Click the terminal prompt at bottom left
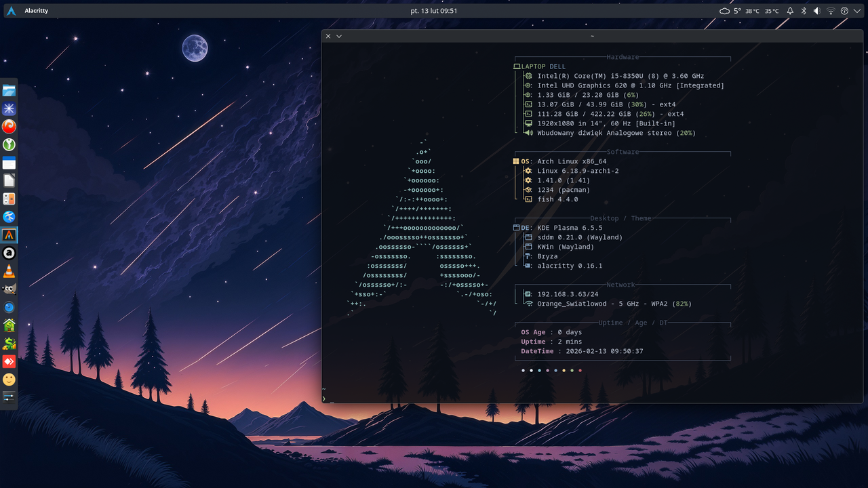 pyautogui.click(x=324, y=399)
